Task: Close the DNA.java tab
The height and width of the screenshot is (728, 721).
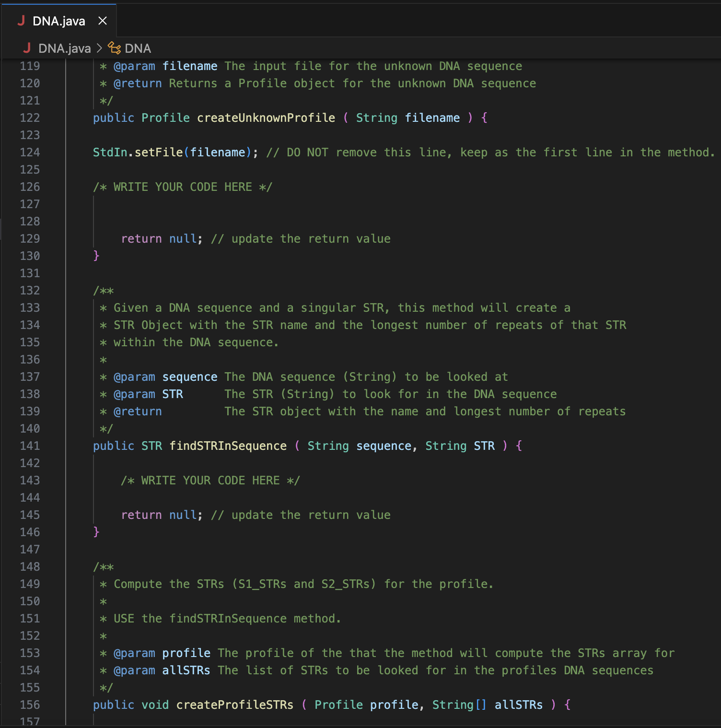Action: 103,21
